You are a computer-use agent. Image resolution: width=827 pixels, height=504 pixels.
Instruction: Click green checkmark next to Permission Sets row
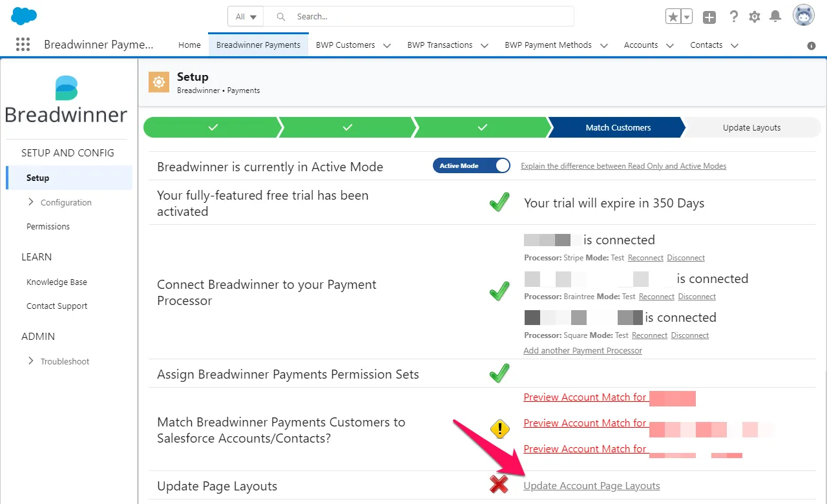point(499,373)
